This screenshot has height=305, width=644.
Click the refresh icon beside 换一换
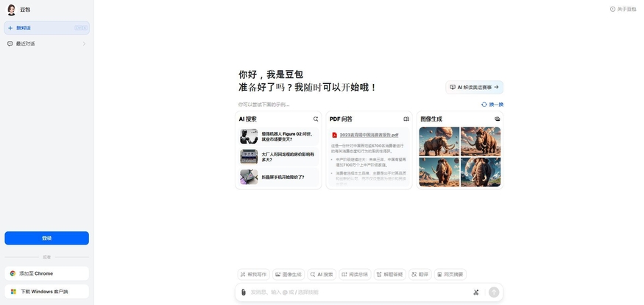pos(484,105)
